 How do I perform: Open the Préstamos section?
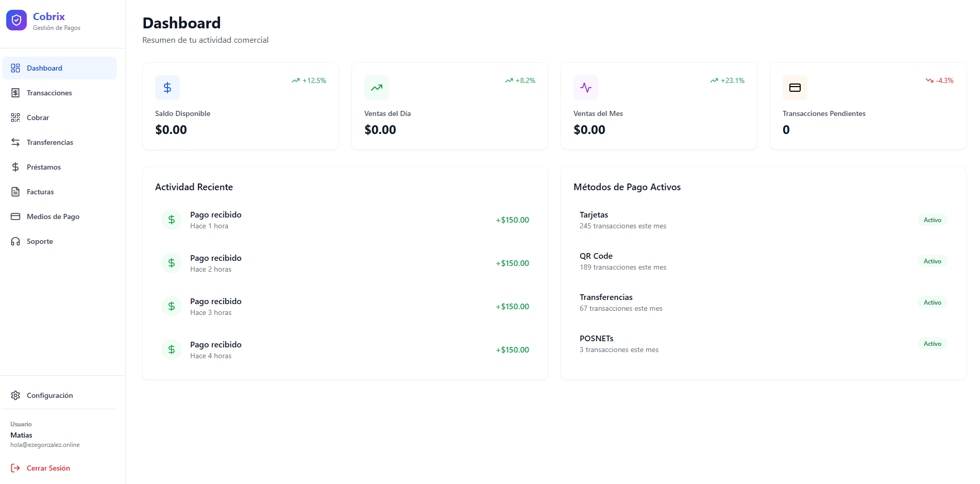[x=44, y=167]
